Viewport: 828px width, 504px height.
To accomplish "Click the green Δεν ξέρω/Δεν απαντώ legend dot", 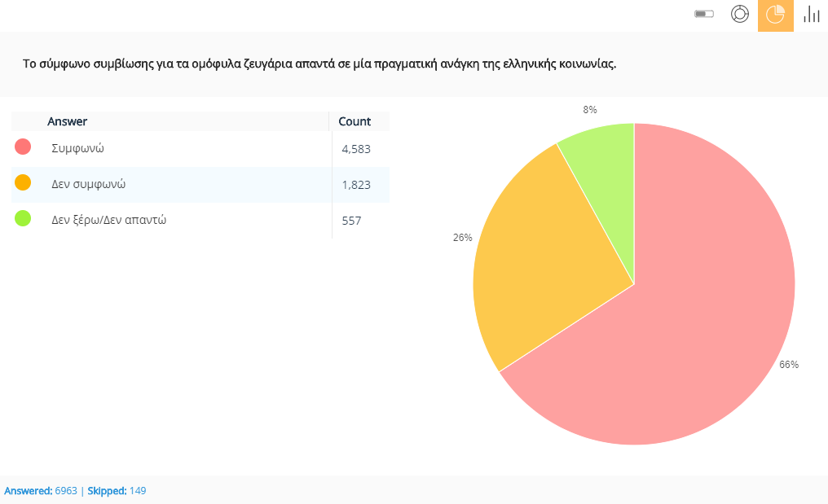I will tap(23, 218).
